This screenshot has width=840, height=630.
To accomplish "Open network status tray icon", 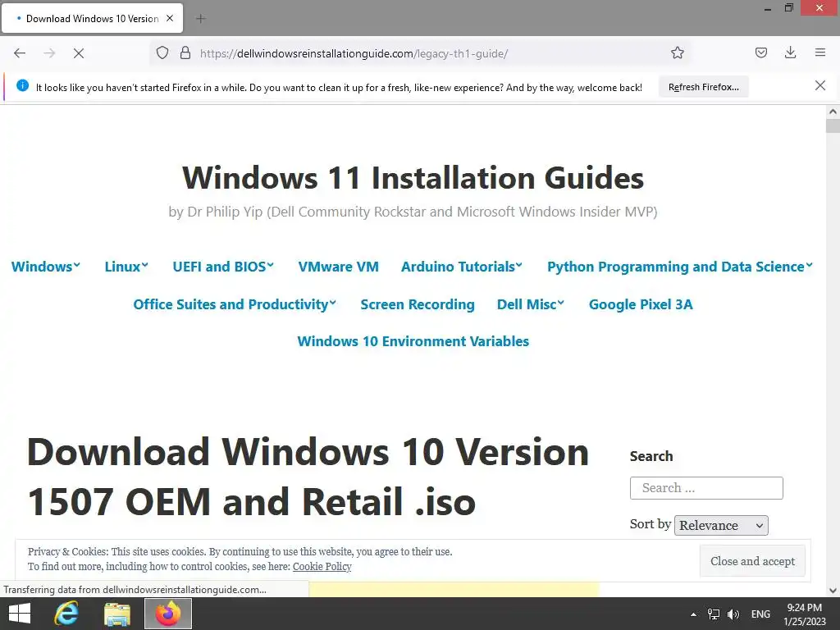I will [x=714, y=614].
